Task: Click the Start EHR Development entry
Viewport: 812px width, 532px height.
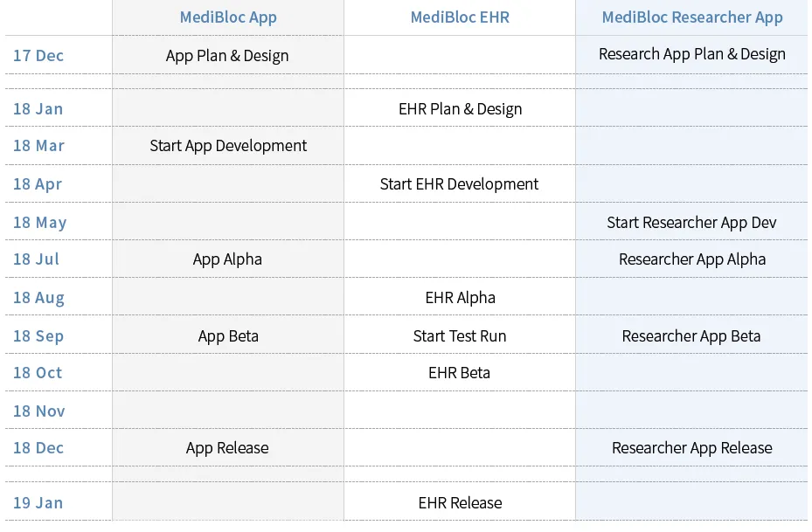Action: [x=460, y=184]
